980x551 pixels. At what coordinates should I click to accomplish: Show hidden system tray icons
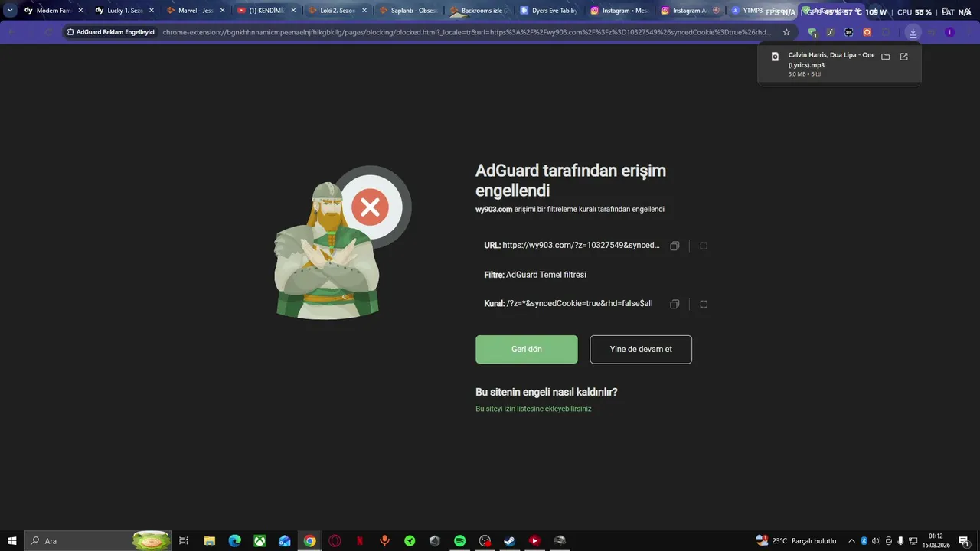(x=851, y=541)
